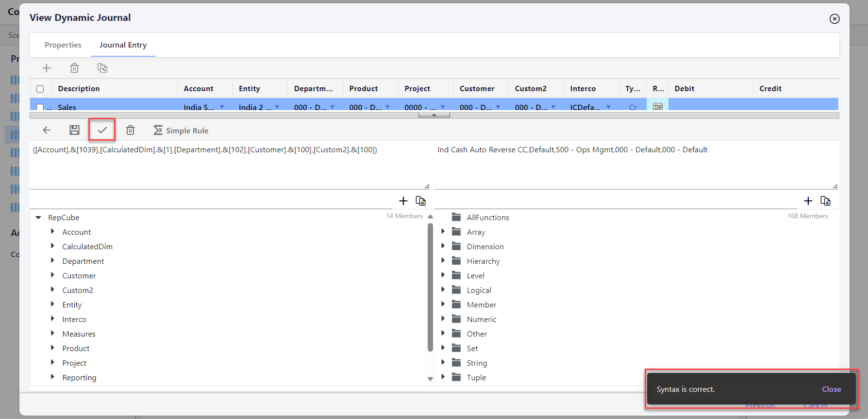
Task: Delete the rule using the lower trash icon
Action: 130,130
